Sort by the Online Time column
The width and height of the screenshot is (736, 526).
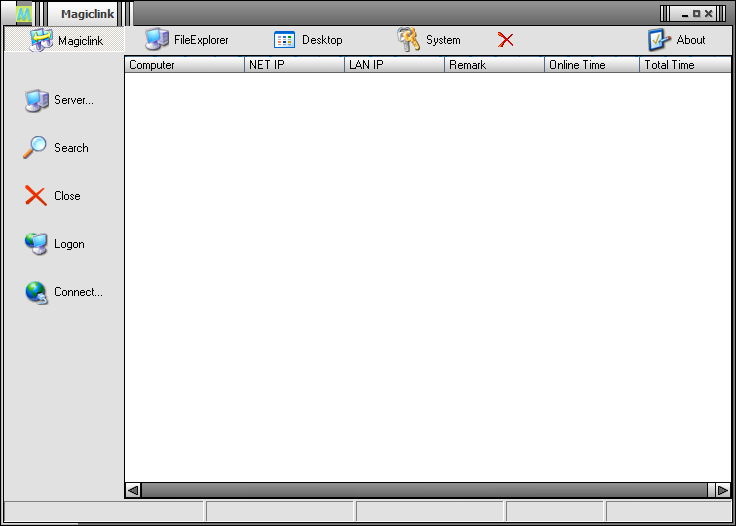click(x=591, y=65)
